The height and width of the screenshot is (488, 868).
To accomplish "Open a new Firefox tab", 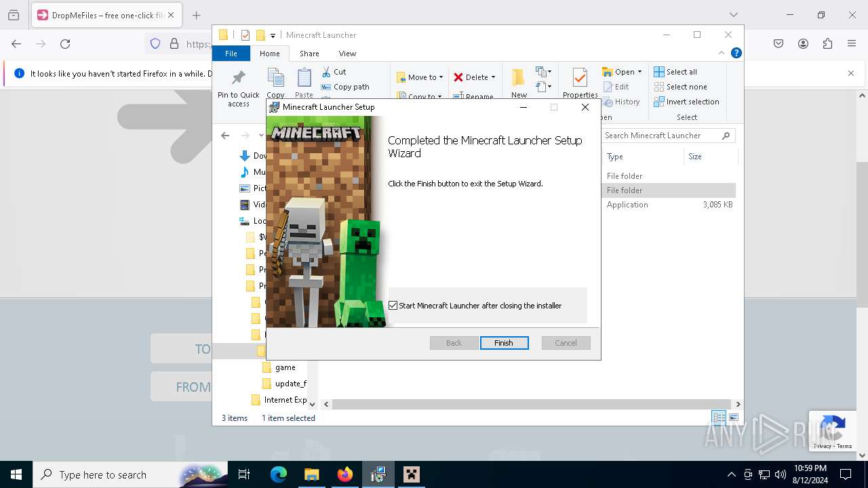I will 196,15.
